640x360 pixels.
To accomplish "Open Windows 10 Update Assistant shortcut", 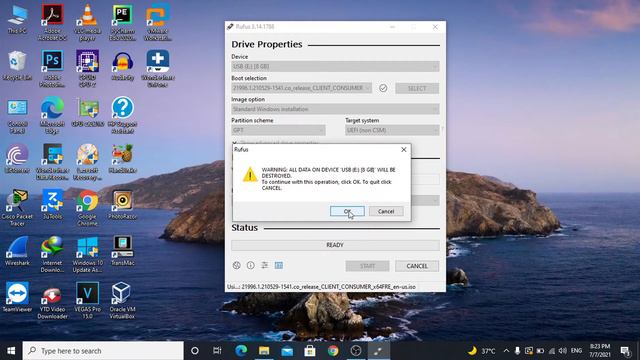I will coord(87,255).
